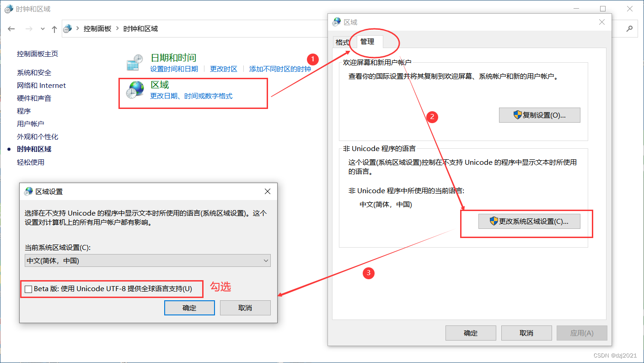Open the 更改时区 link
The height and width of the screenshot is (363, 644).
224,68
